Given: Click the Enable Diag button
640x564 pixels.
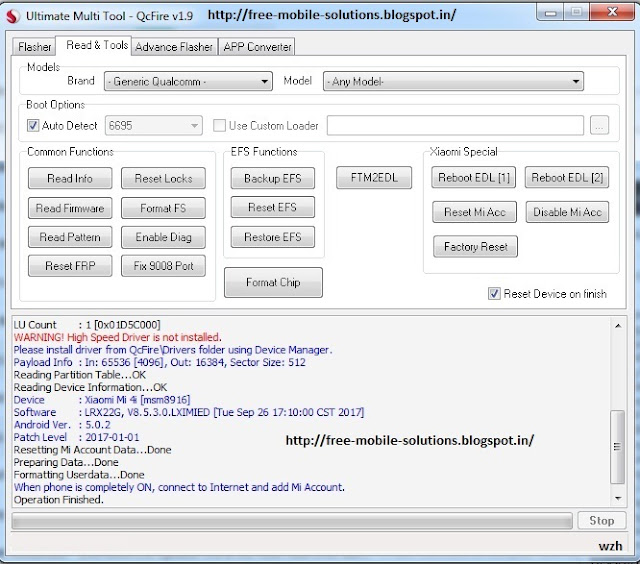Looking at the screenshot, I should pyautogui.click(x=163, y=237).
